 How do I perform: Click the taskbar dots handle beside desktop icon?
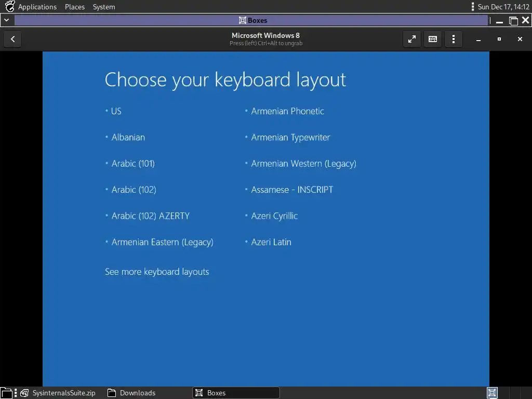(16, 393)
